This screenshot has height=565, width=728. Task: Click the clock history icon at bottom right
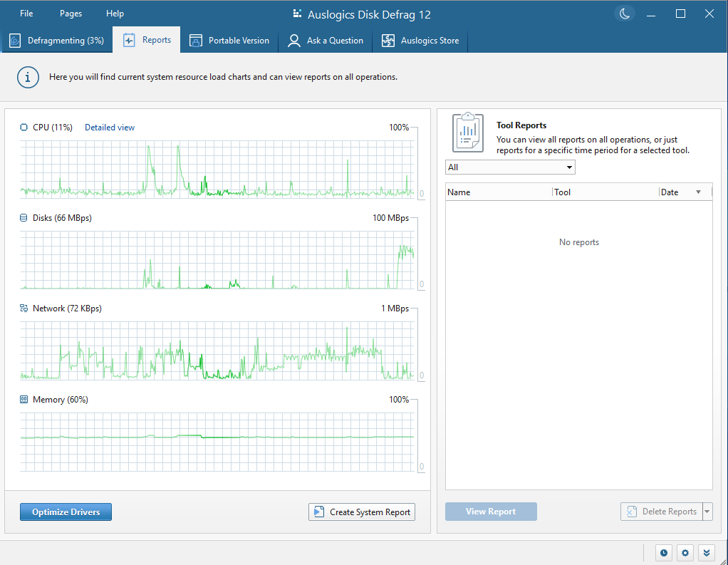click(x=663, y=552)
